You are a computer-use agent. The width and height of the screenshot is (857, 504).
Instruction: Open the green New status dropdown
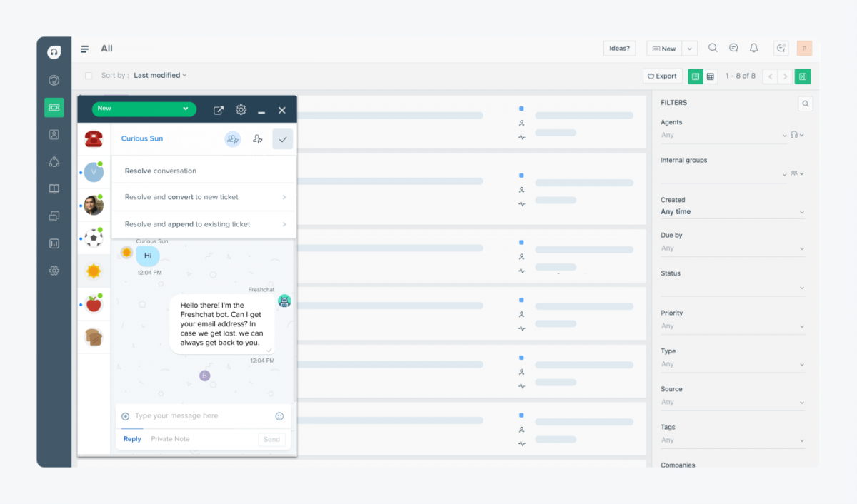pyautogui.click(x=144, y=109)
